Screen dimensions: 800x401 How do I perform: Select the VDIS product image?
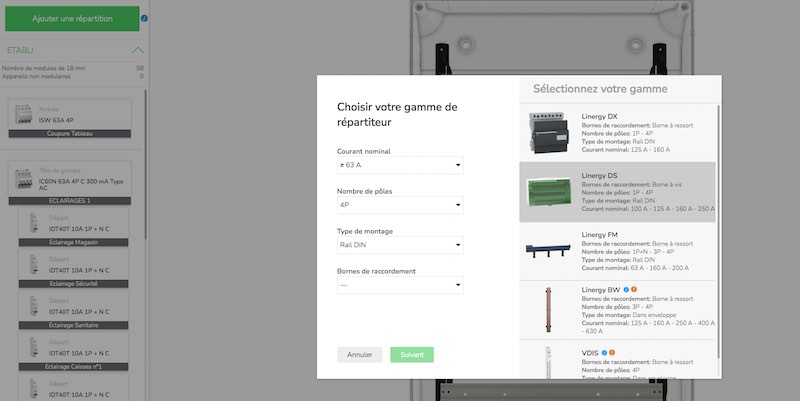pos(548,363)
